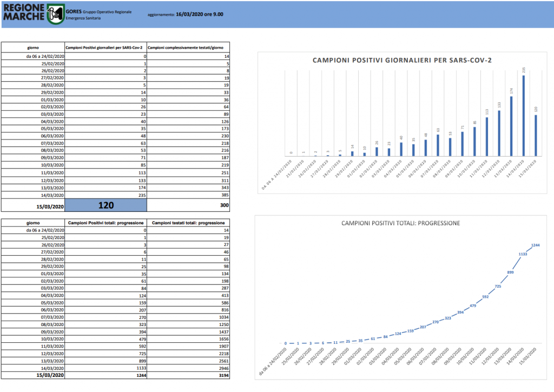Select the 1437 total tested cell

[x=188, y=331]
